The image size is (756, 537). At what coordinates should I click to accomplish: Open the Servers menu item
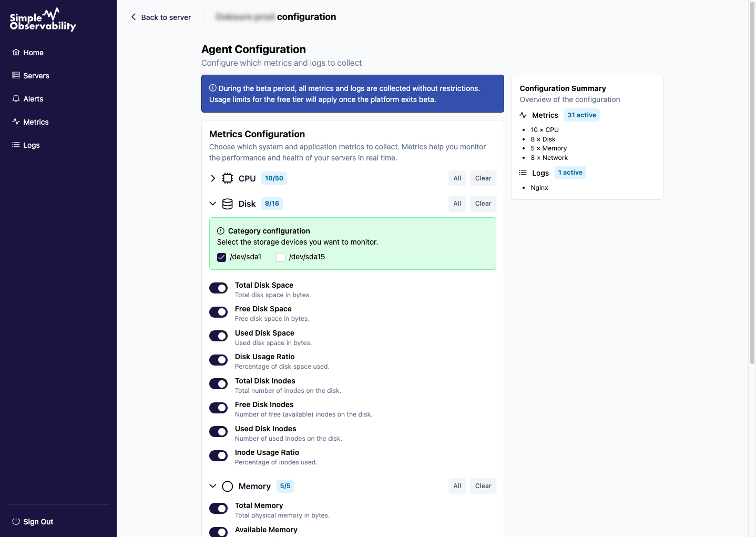point(36,76)
